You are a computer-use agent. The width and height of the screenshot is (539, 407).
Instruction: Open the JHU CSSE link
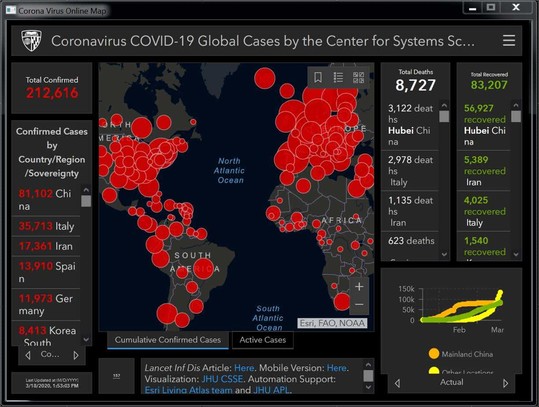[222, 379]
